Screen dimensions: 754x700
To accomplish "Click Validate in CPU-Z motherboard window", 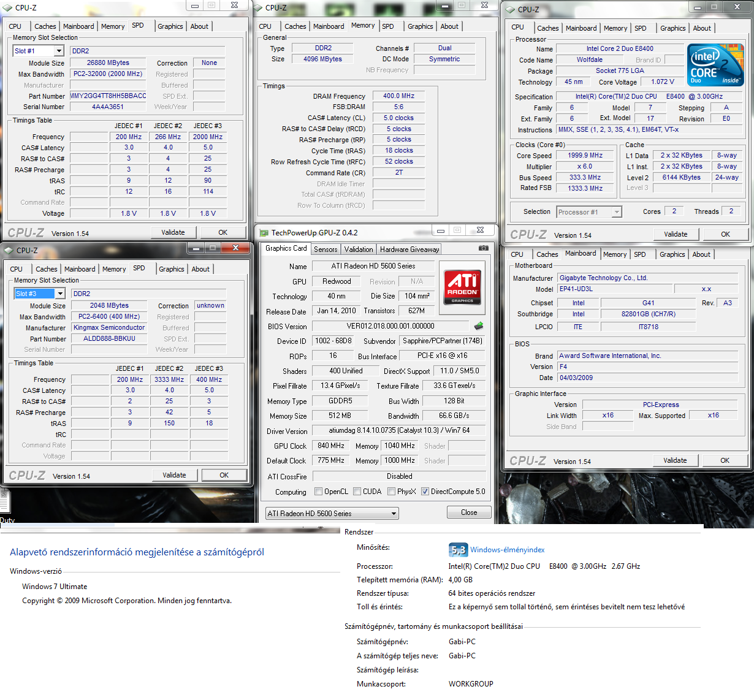I will 675,460.
